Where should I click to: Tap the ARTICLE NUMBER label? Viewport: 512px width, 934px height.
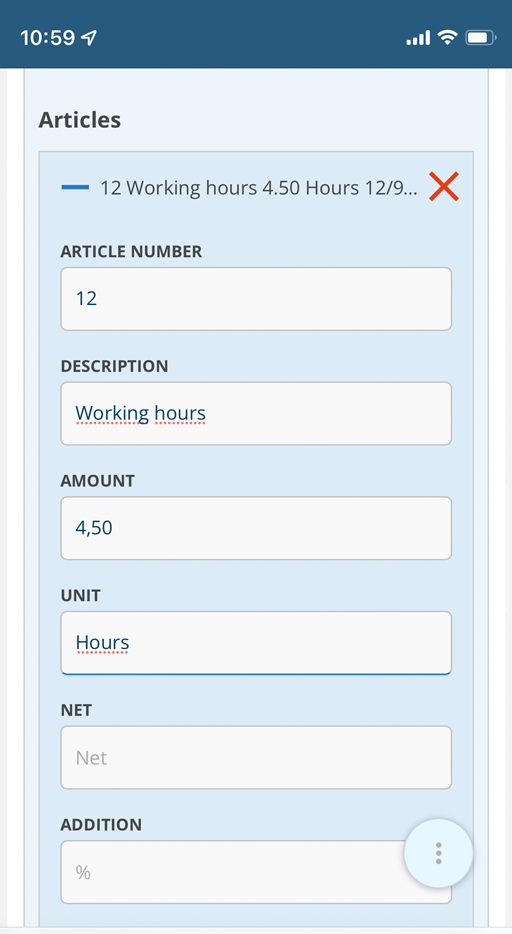(131, 251)
